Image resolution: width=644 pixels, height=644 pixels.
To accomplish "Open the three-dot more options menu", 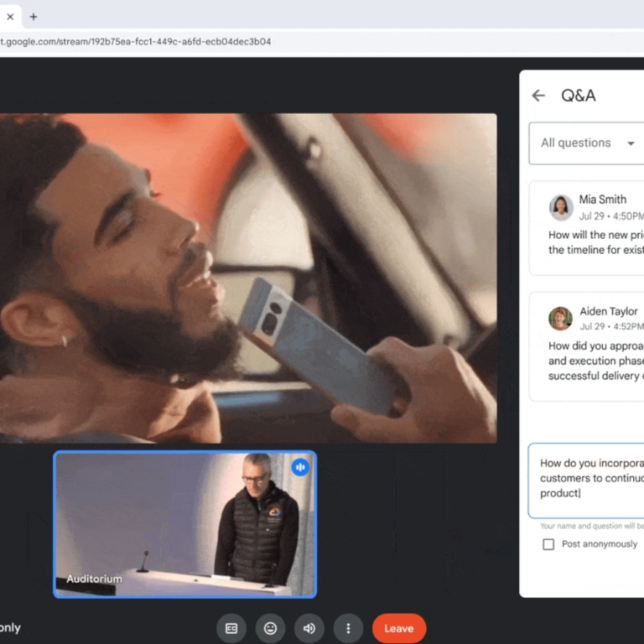I will tap(348, 628).
